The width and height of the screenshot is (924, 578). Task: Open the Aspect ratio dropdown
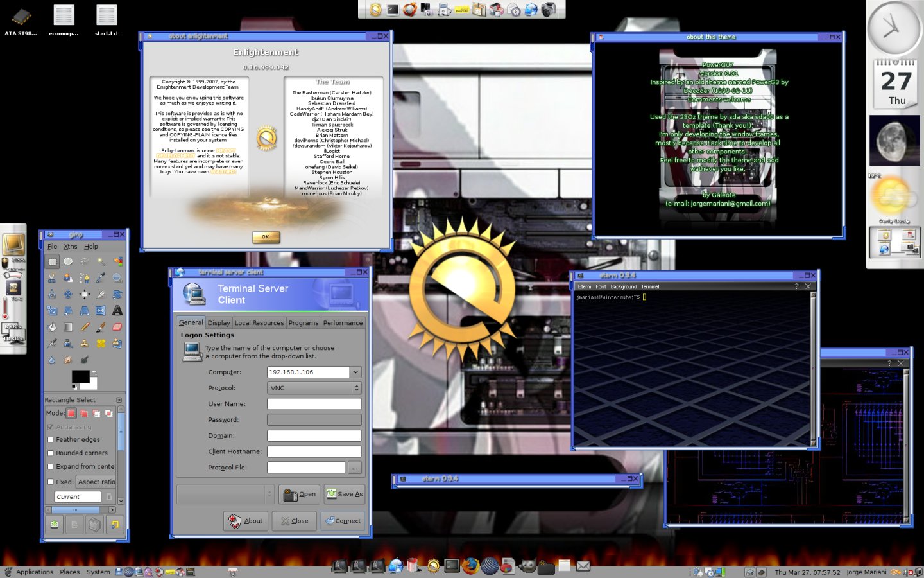[96, 482]
